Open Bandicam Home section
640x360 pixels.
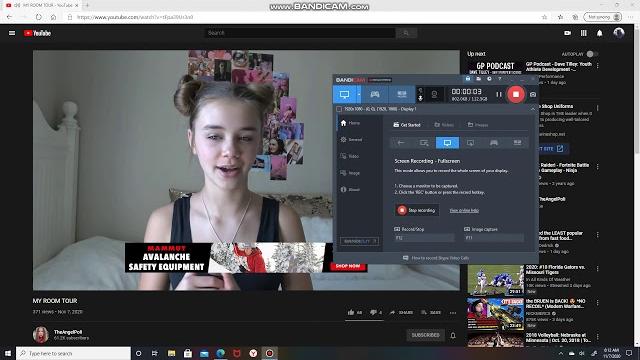(x=350, y=123)
